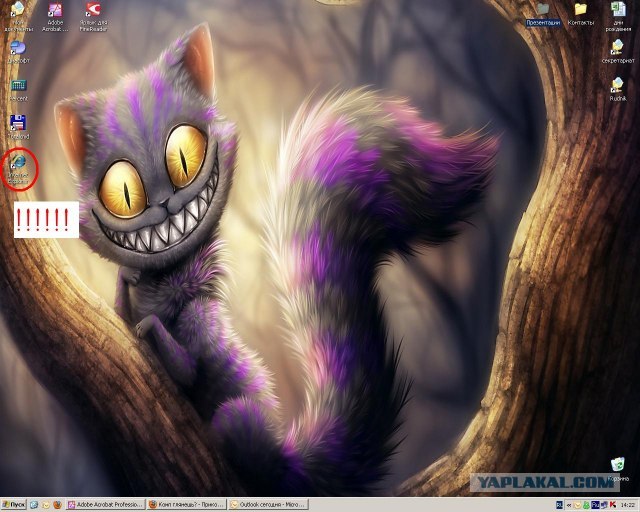Switch to Adobe Acrobat Professional taskbar window

tap(106, 505)
